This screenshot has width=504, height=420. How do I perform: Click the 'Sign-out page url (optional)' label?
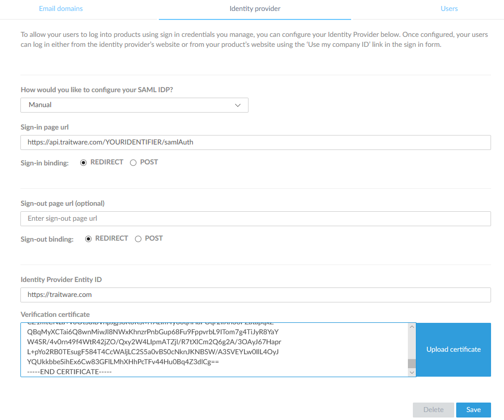click(x=63, y=203)
